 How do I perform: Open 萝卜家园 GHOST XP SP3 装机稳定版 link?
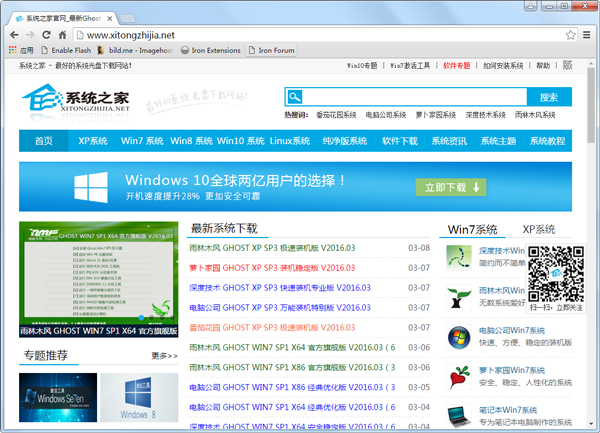click(x=272, y=268)
